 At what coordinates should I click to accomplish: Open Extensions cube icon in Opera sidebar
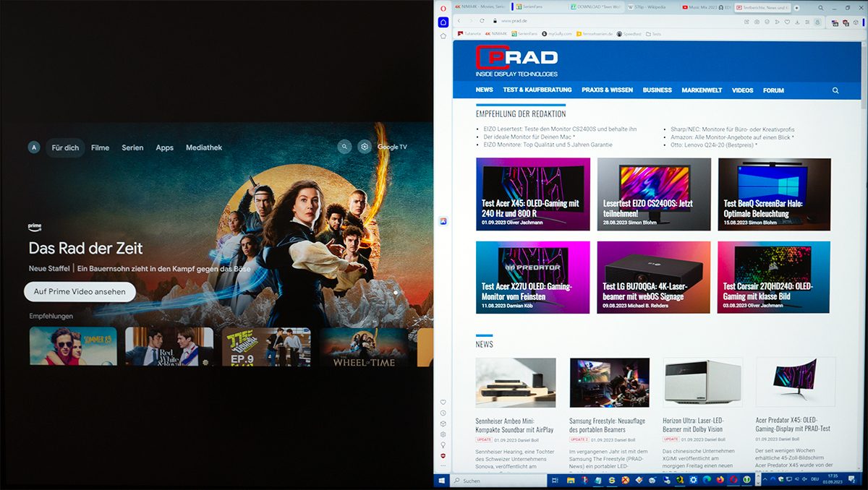point(443,424)
